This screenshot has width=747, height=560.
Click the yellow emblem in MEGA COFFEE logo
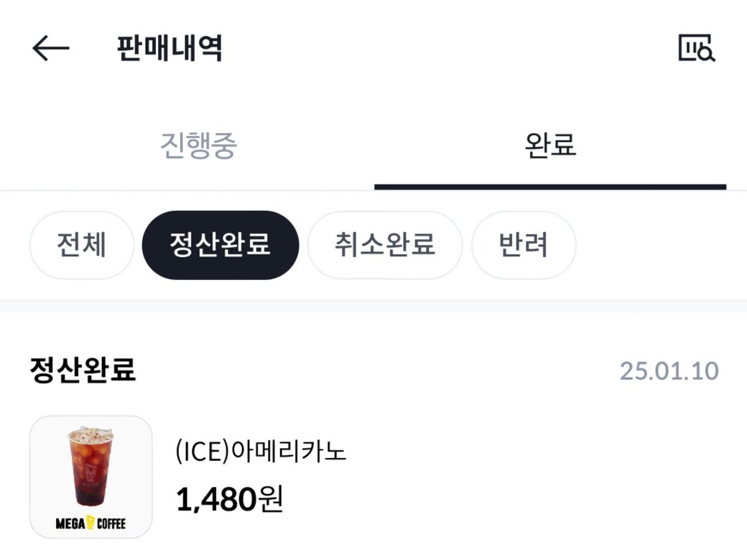pos(91,523)
